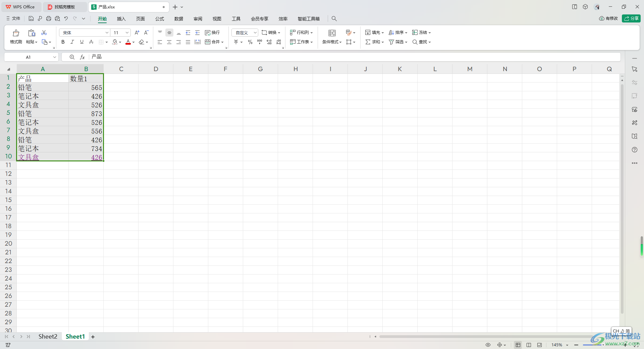This screenshot has width=644, height=349.
Task: Increase font size with A+ icon
Action: [x=137, y=33]
